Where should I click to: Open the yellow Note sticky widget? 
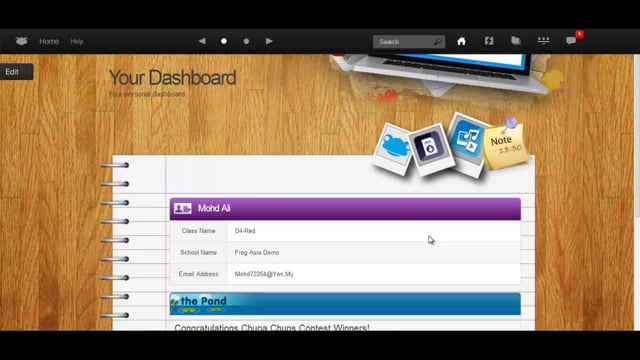point(505,146)
